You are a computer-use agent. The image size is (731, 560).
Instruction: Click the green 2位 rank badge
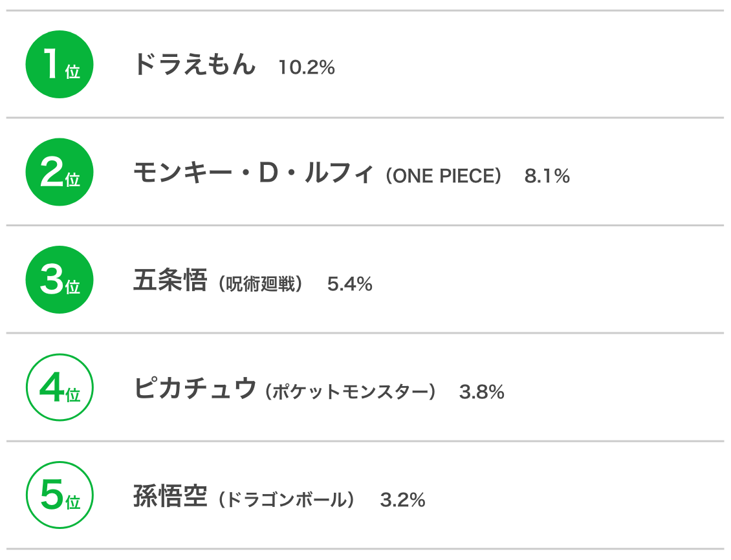click(60, 172)
